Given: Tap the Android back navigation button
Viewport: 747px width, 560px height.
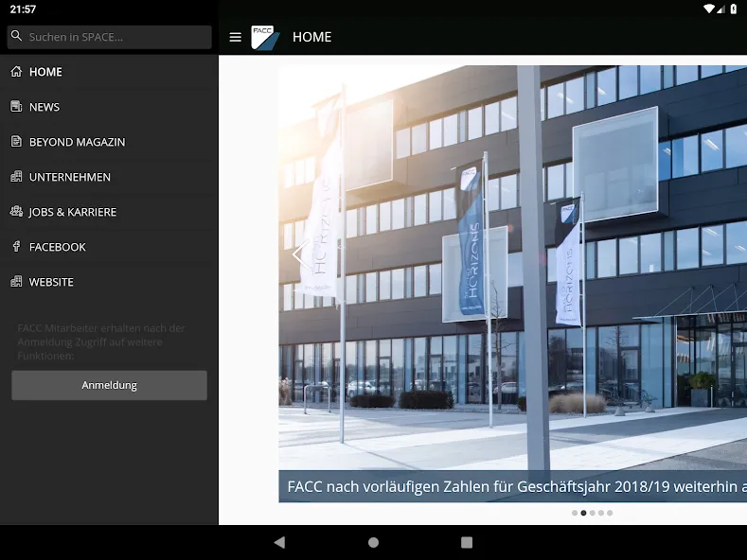Looking at the screenshot, I should [x=279, y=542].
